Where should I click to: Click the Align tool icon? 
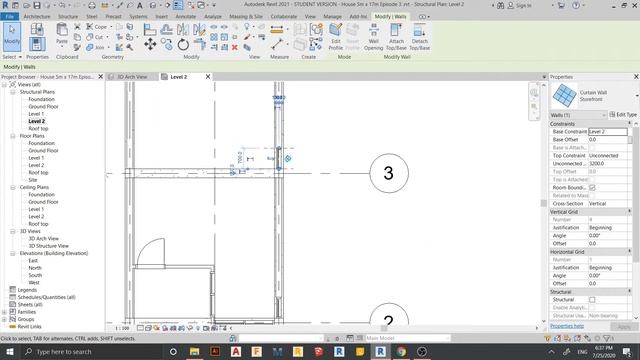pyautogui.click(x=150, y=29)
